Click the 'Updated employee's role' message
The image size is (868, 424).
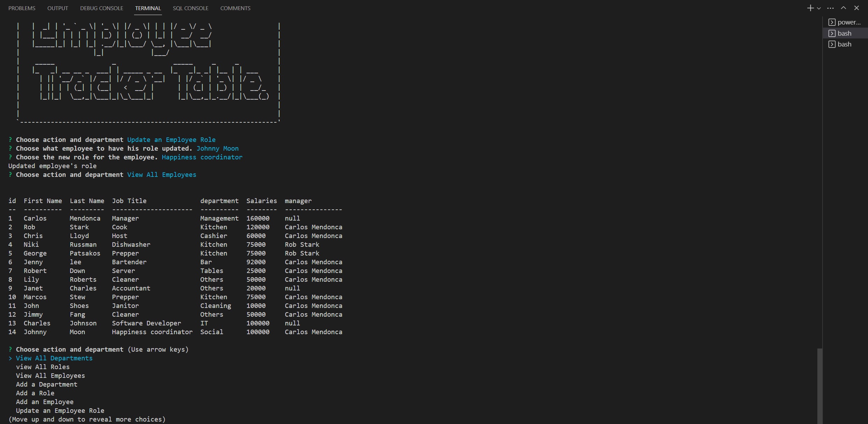point(52,166)
